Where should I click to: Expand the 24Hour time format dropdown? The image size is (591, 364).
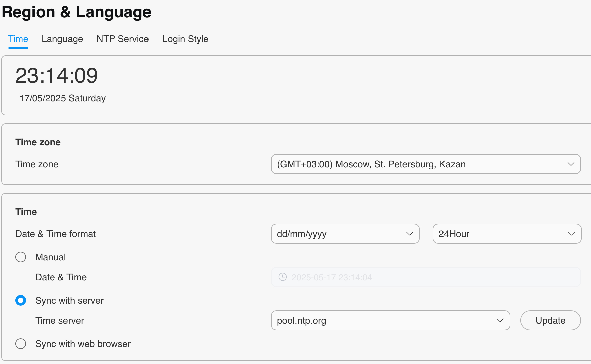click(x=507, y=234)
